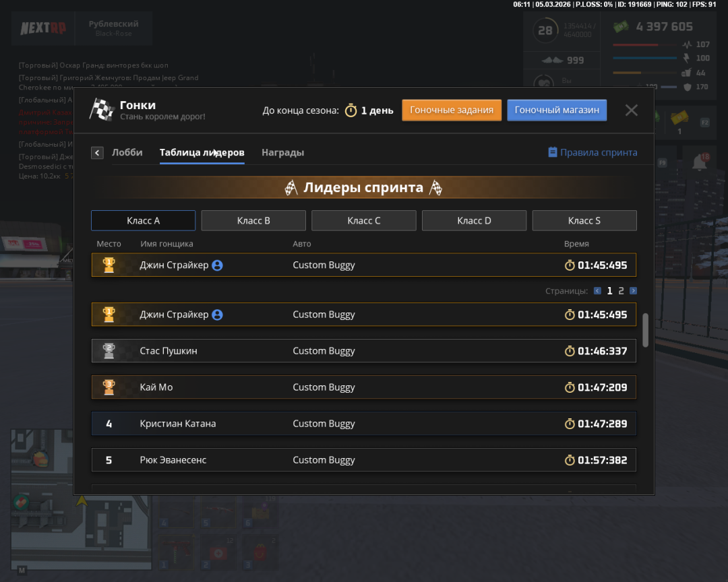728x582 pixels.
Task: Click the leaderboard vertical scrollbar thumb
Action: click(645, 330)
